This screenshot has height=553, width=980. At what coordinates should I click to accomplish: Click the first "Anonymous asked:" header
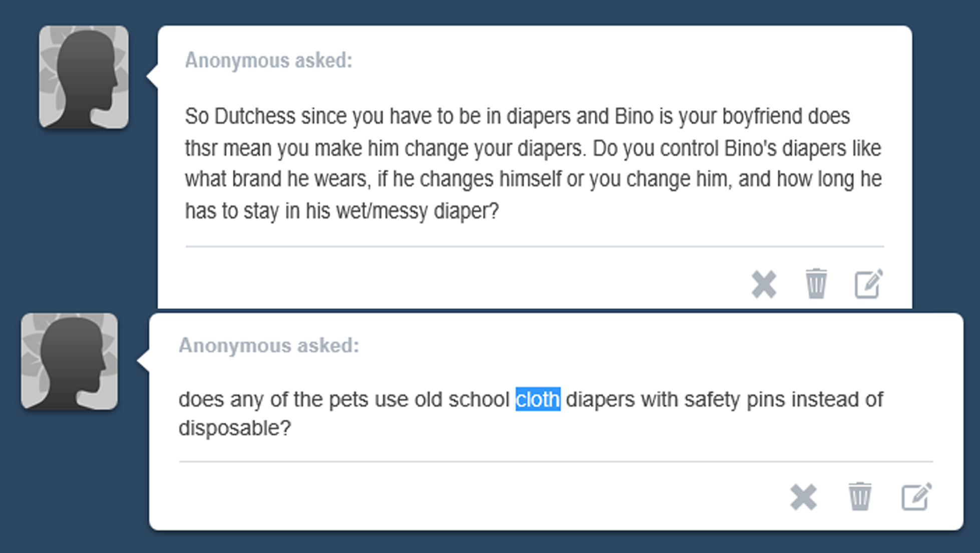(268, 61)
